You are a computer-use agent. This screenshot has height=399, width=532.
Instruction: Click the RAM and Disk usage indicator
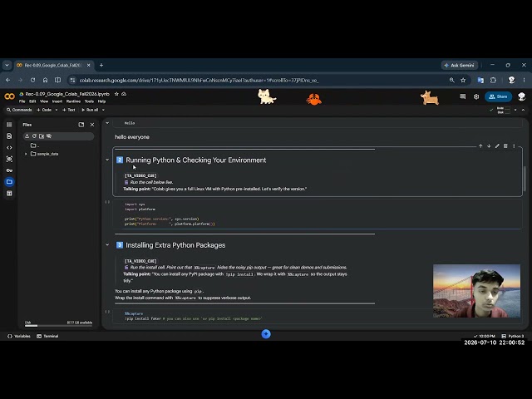click(x=504, y=110)
